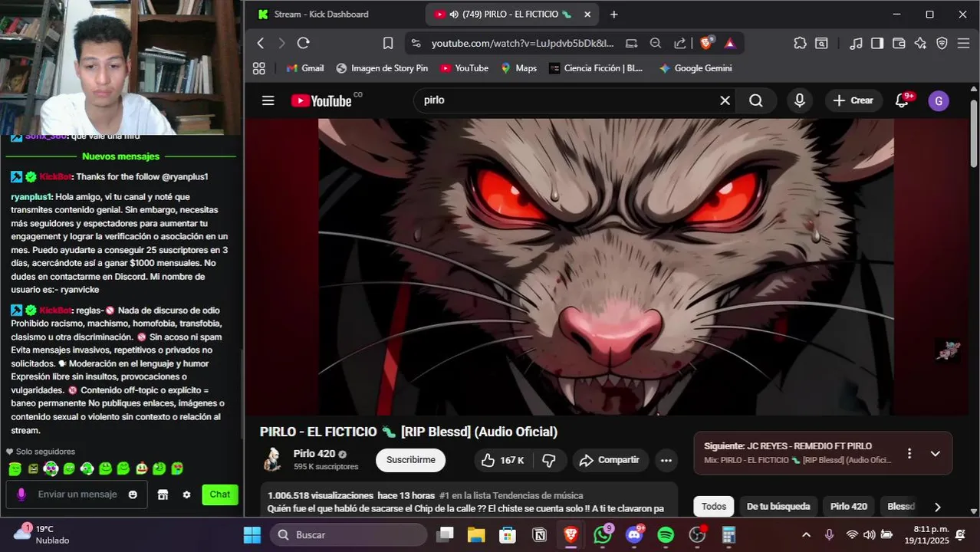Like the video with 167 K likes
Viewport: 980px width, 552px height.
point(503,460)
